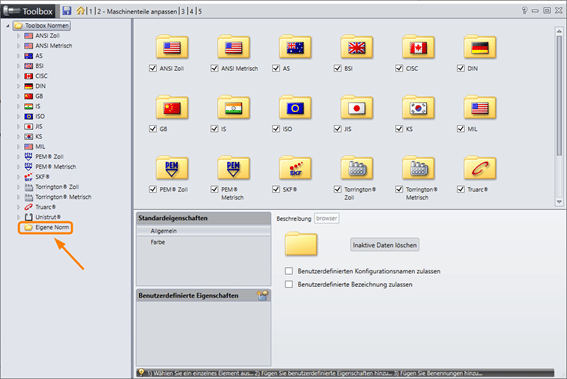This screenshot has width=567, height=379.
Task: Uncheck the SKF checkbox
Action: (276, 189)
